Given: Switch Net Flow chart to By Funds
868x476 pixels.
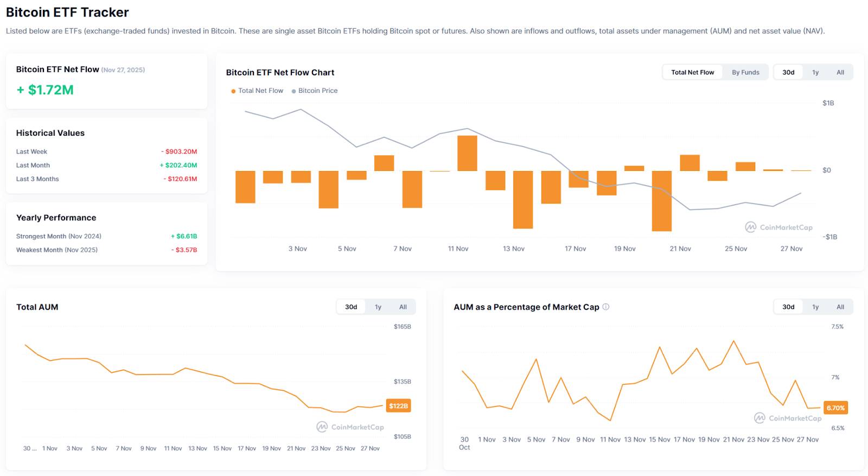Looking at the screenshot, I should (x=745, y=72).
